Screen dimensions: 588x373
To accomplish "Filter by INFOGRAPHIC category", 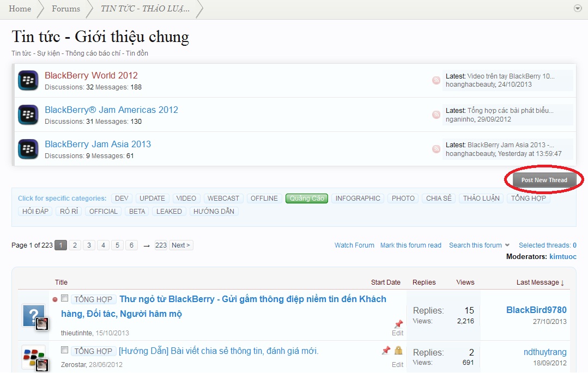I will 357,198.
